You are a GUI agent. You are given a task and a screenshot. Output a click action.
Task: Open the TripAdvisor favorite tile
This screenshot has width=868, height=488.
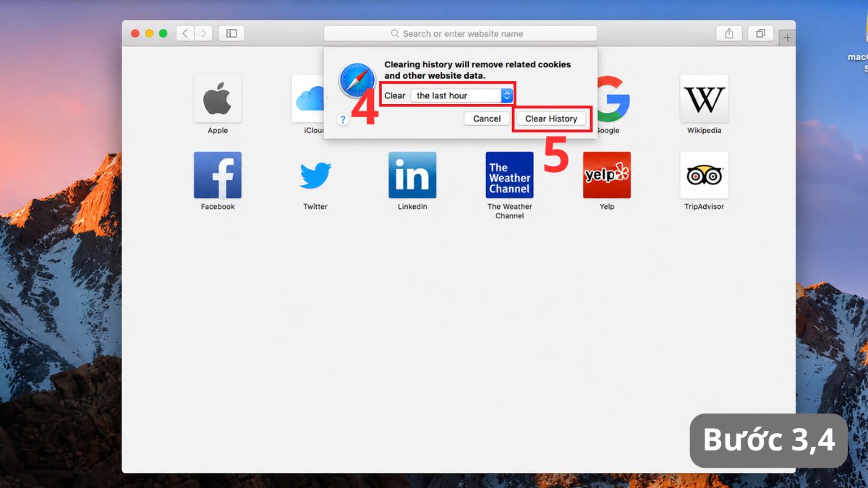[704, 175]
